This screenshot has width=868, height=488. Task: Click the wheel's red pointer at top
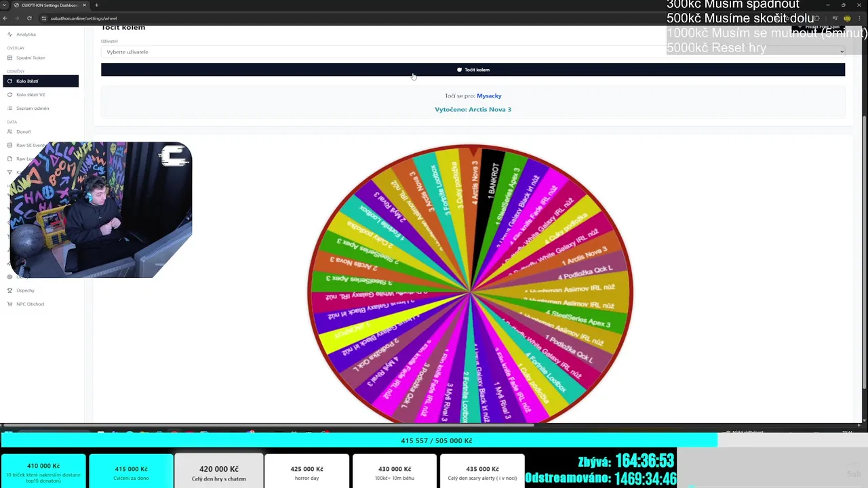pos(473,152)
